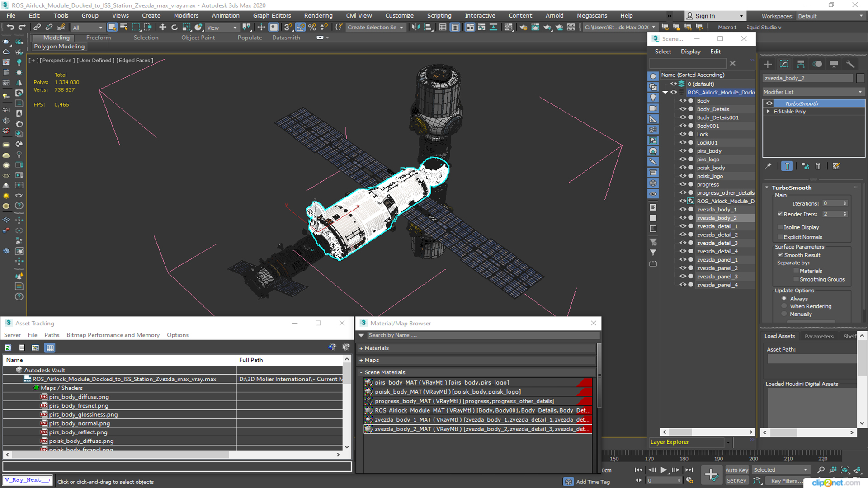Screen dimensions: 868x488
Task: Click the Pin Stack icon
Action: [x=768, y=166]
